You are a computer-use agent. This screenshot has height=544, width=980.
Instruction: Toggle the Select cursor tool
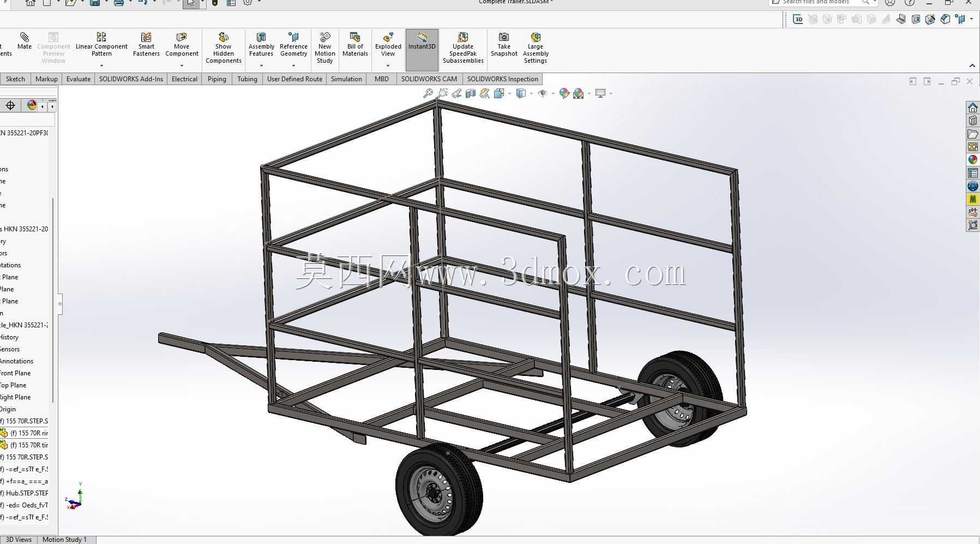click(191, 2)
